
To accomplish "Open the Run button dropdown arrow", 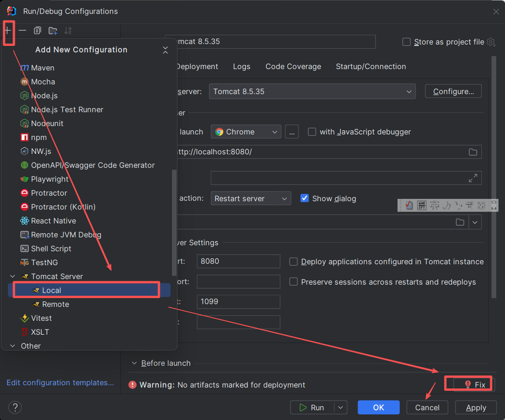I will click(341, 407).
